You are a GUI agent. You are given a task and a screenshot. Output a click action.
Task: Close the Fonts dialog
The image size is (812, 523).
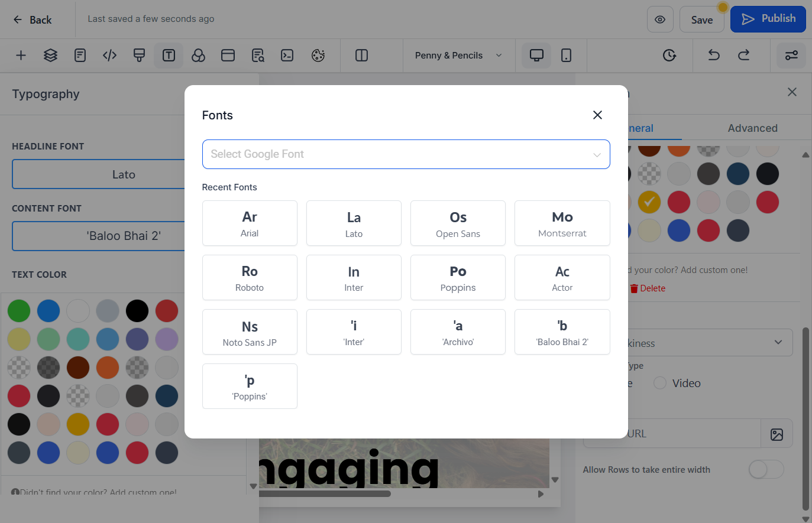pyautogui.click(x=597, y=115)
